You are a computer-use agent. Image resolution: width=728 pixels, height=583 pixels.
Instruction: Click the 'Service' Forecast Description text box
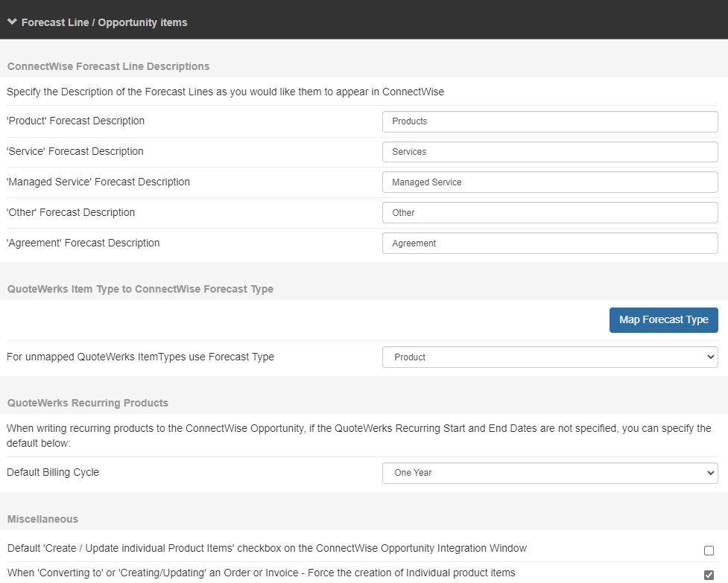coord(549,152)
